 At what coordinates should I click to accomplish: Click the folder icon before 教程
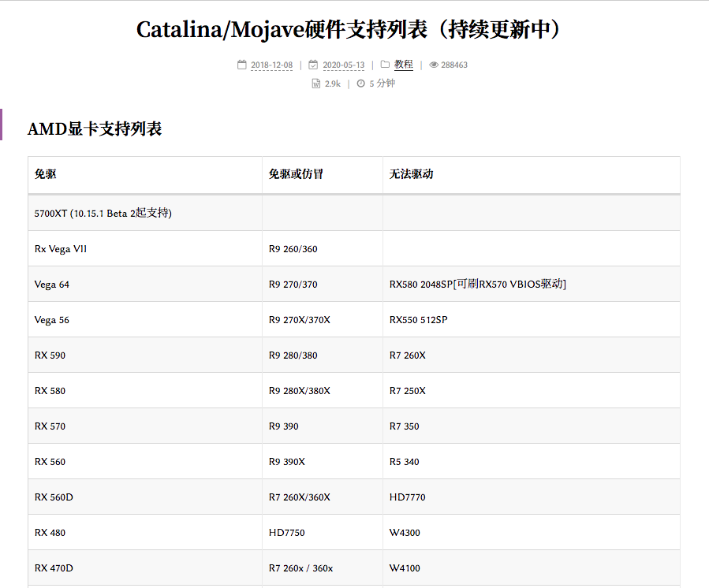pos(385,64)
